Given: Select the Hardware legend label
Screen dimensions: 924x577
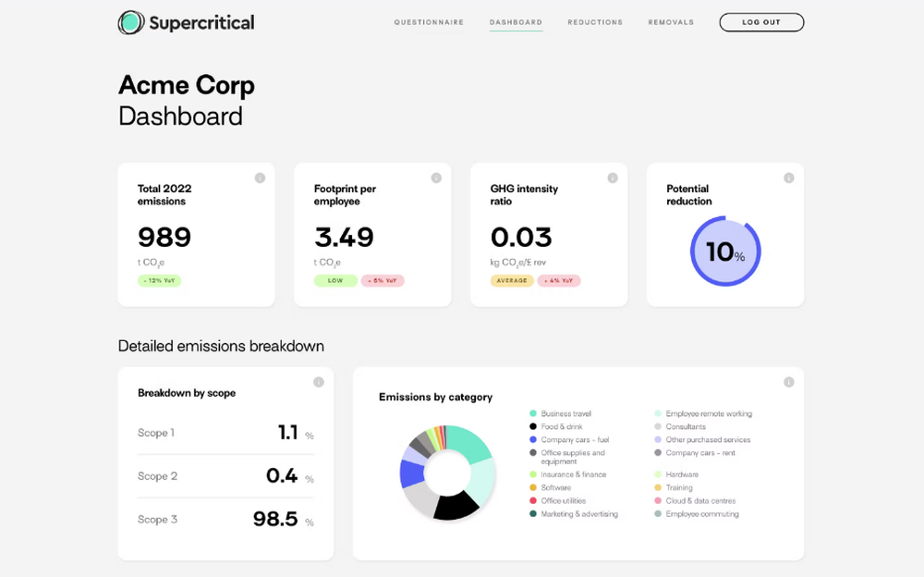Looking at the screenshot, I should click(682, 474).
